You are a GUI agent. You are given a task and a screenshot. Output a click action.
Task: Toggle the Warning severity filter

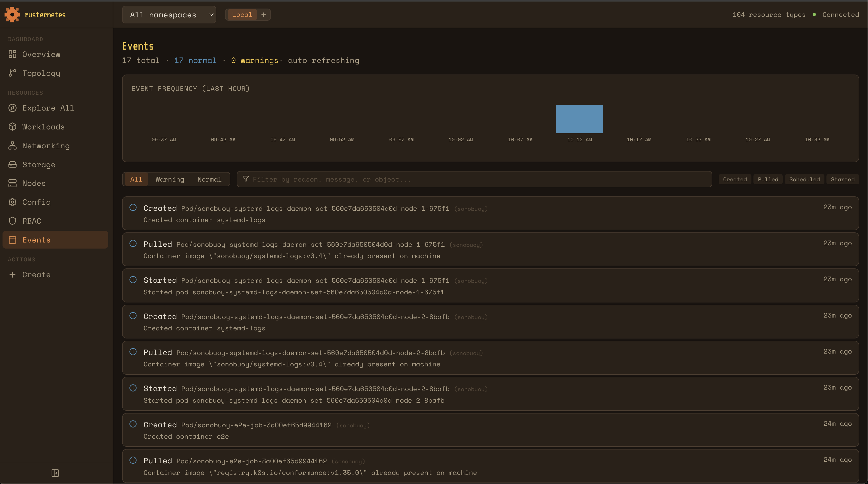click(x=170, y=179)
